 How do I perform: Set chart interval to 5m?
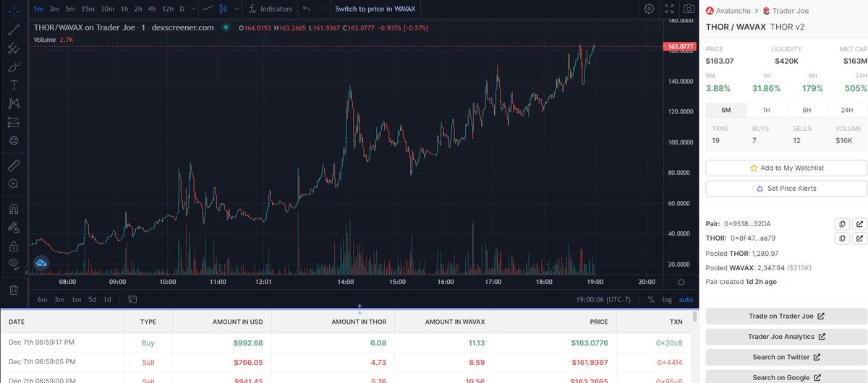click(69, 9)
